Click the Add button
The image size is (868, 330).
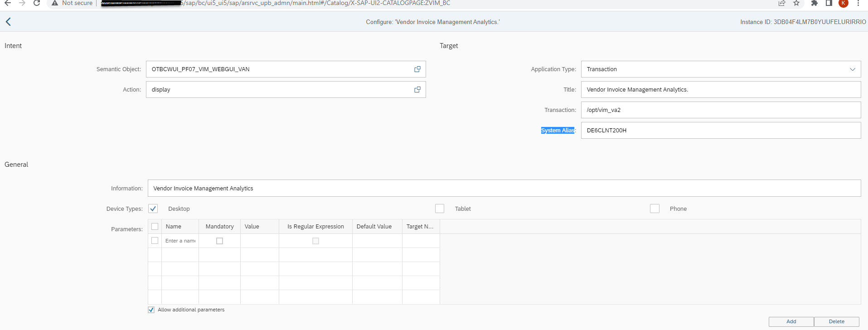point(791,321)
